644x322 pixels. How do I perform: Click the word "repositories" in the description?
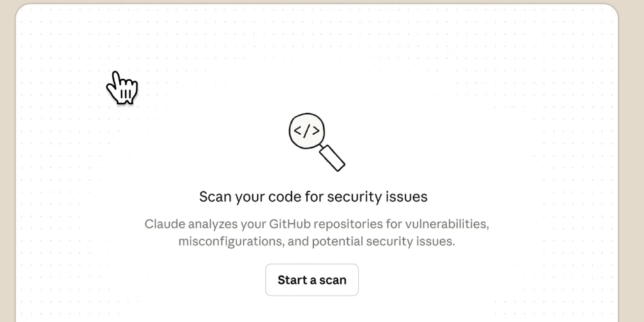pos(358,224)
